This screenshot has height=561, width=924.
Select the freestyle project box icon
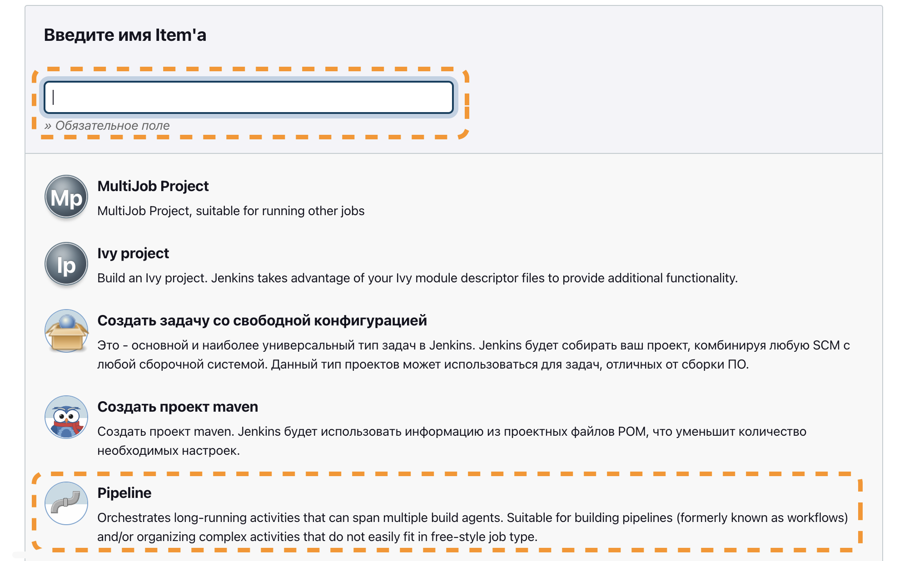pos(66,331)
